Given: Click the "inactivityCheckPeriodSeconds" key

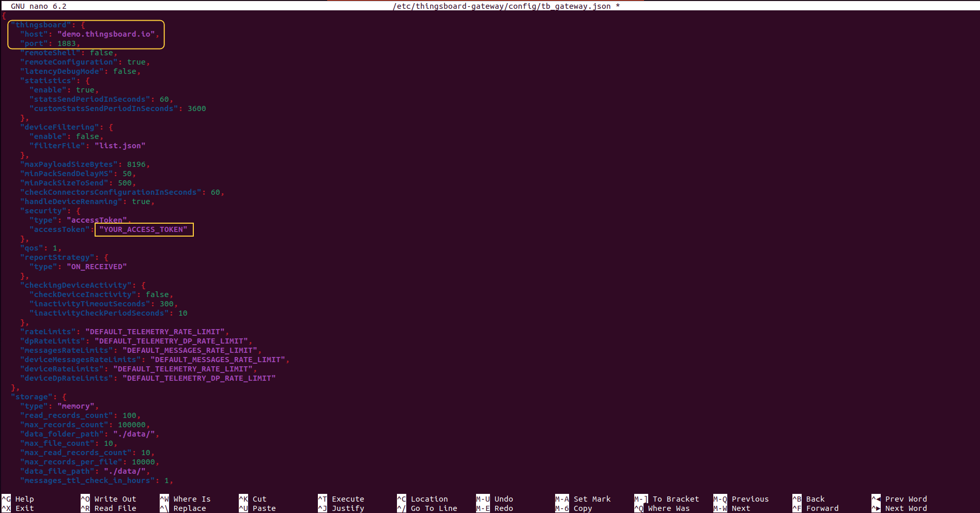Looking at the screenshot, I should [x=99, y=313].
